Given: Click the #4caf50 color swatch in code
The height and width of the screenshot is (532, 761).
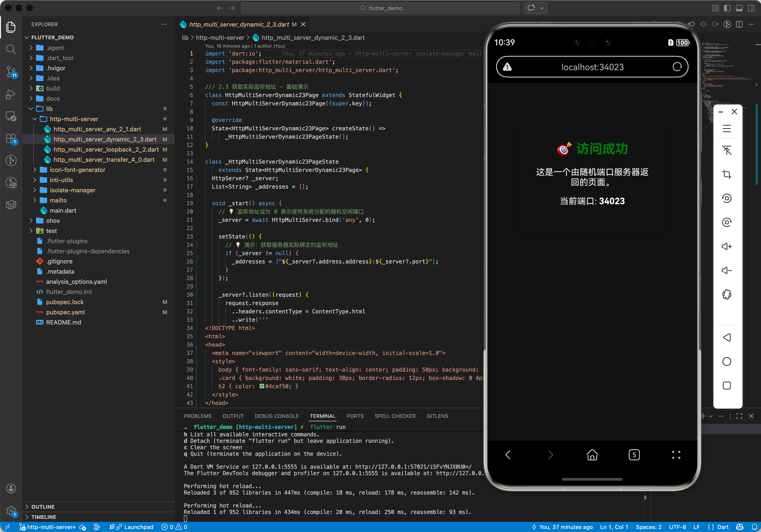Looking at the screenshot, I should (262, 386).
